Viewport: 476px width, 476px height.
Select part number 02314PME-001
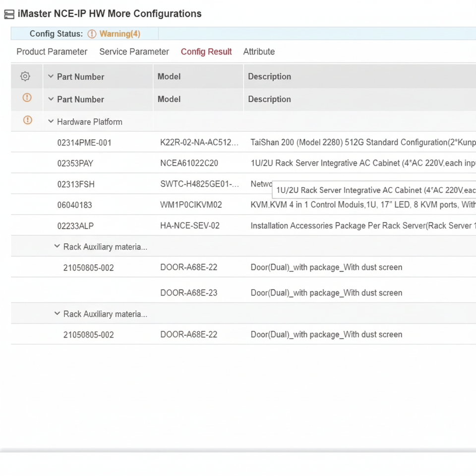tap(84, 143)
